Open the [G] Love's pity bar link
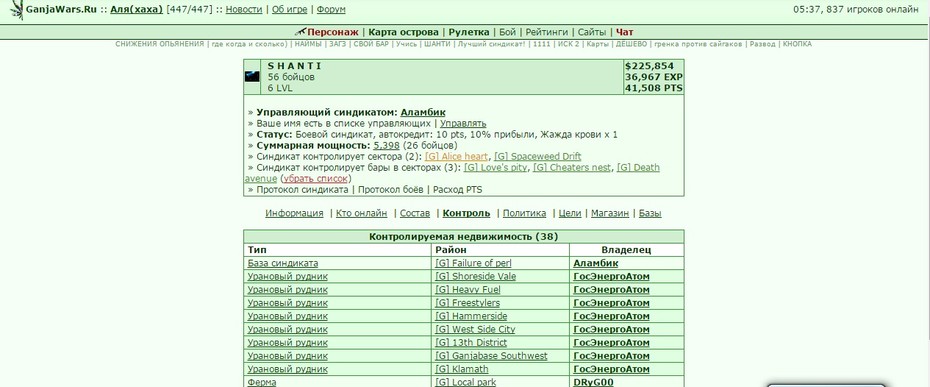The height and width of the screenshot is (387, 930). pyautogui.click(x=495, y=168)
